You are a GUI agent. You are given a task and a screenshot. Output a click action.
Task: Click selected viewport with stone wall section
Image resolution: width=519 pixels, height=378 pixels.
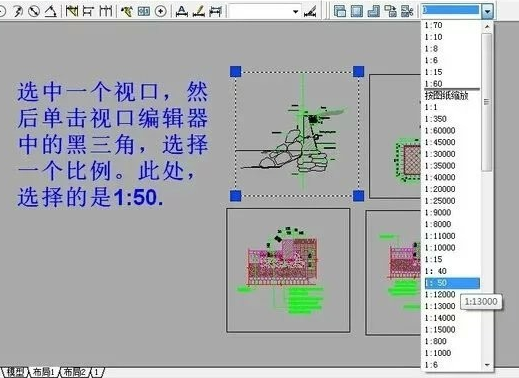297,133
